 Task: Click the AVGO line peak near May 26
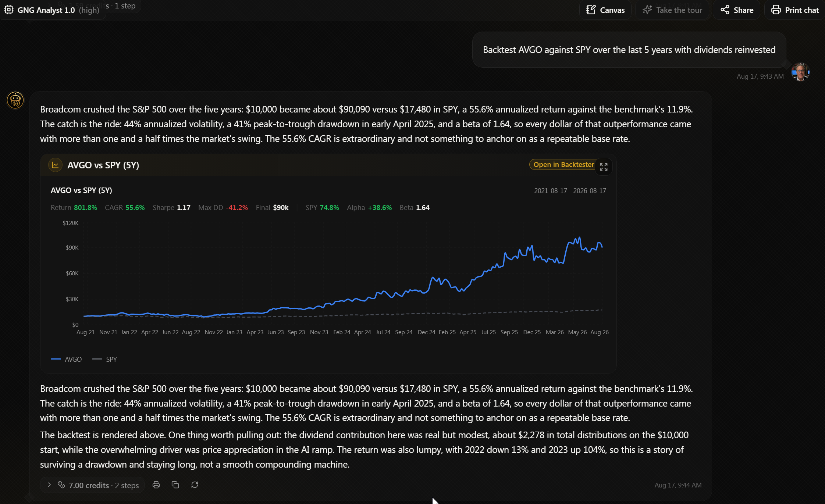580,238
